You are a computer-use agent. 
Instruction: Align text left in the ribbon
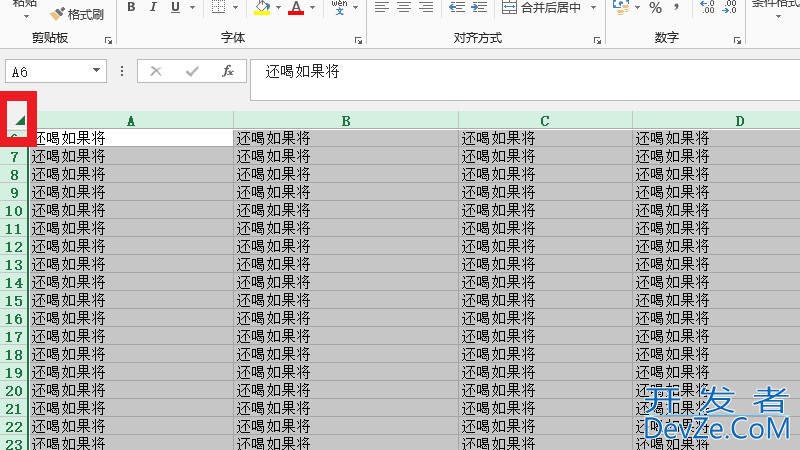pyautogui.click(x=382, y=7)
